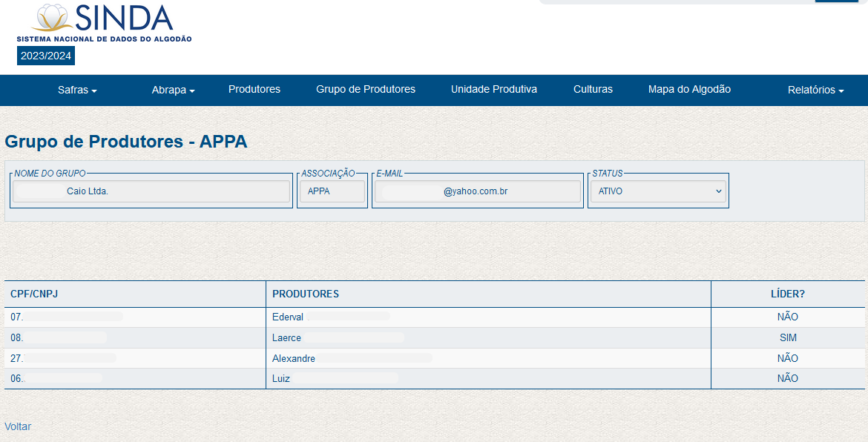Screen dimensions: 868x442
Task: Go to the Produtores page
Action: (x=254, y=89)
